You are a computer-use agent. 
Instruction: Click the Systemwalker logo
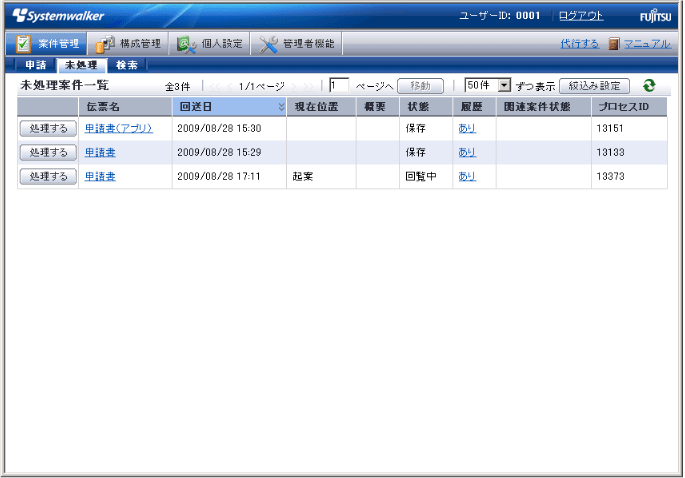(58, 16)
